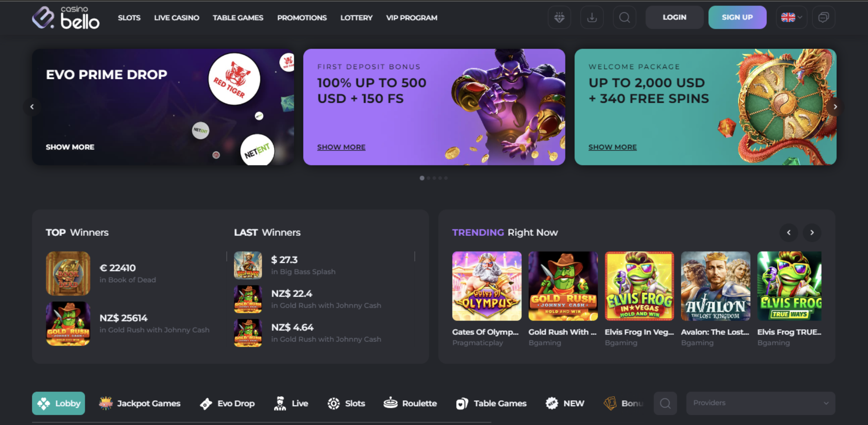Select the Jackpot Games category
Image resolution: width=868 pixels, height=425 pixels.
click(140, 403)
